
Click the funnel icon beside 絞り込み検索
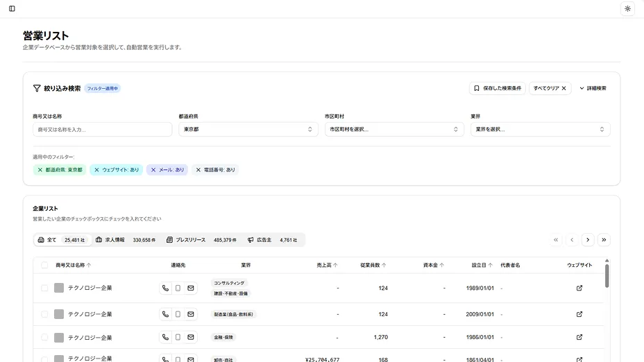37,88
